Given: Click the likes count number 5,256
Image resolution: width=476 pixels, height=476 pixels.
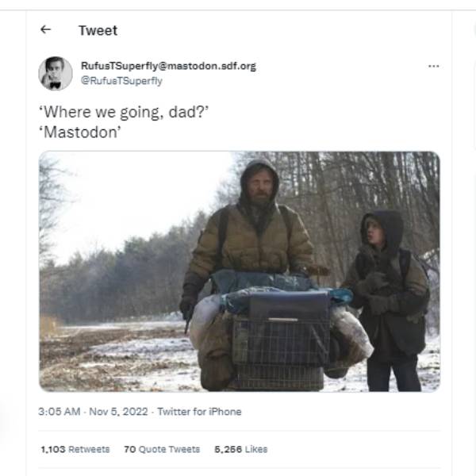Looking at the screenshot, I should 228,449.
